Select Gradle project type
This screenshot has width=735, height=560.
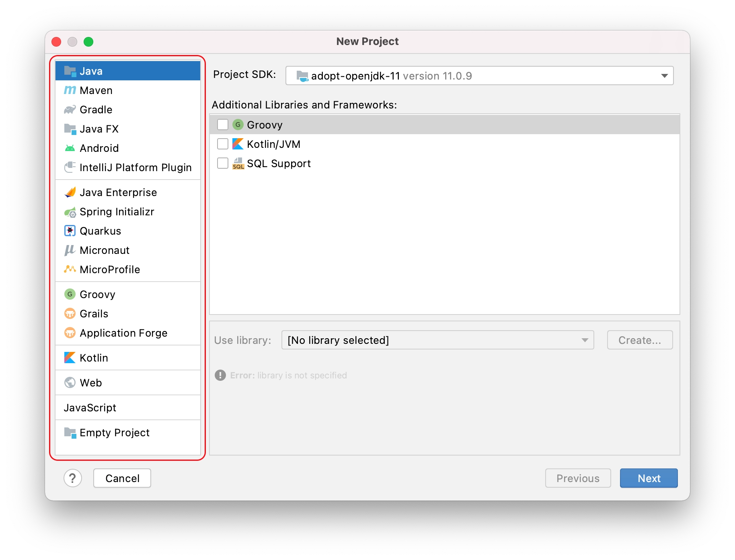click(128, 110)
